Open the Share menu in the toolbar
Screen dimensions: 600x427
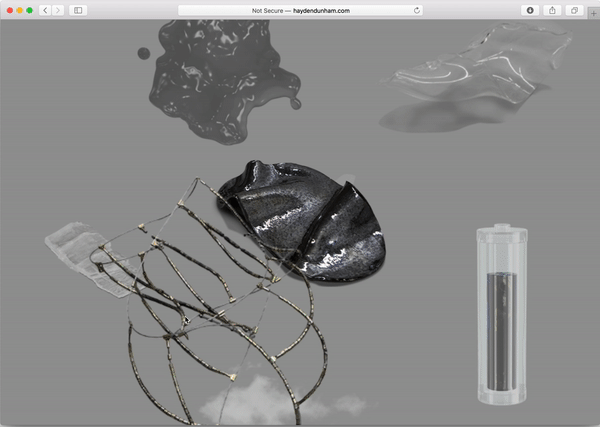tap(552, 10)
